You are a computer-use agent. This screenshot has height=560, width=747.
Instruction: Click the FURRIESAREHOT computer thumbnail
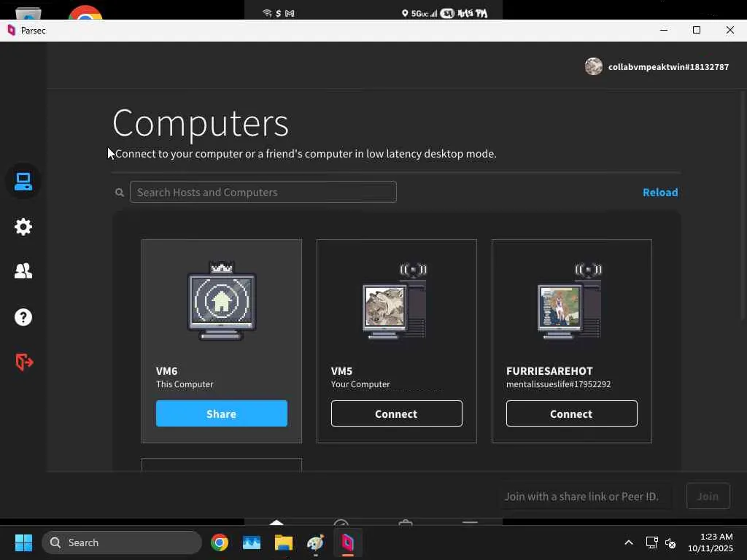[569, 301]
